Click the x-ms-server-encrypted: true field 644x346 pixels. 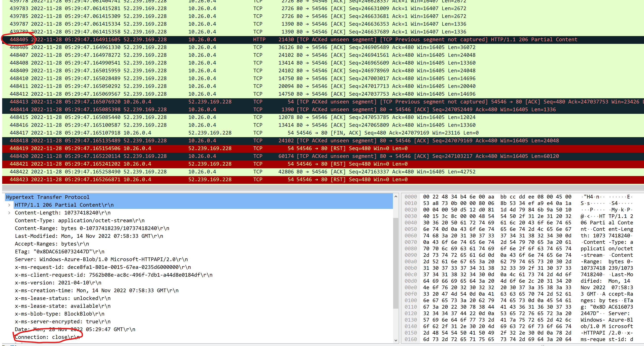[62, 321]
